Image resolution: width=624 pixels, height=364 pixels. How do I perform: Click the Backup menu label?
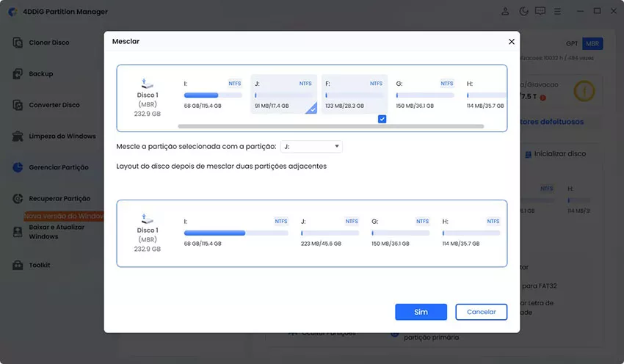click(x=41, y=73)
